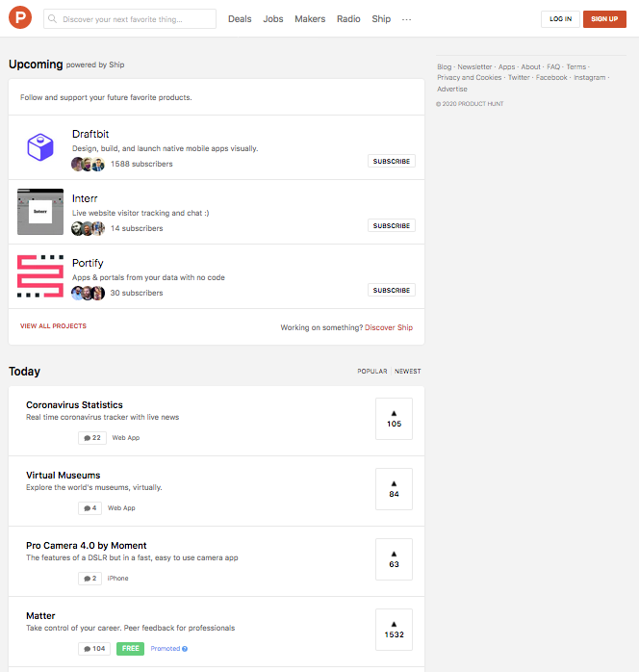
Task: Click Draftbit subscriber avatars
Action: [x=88, y=164]
